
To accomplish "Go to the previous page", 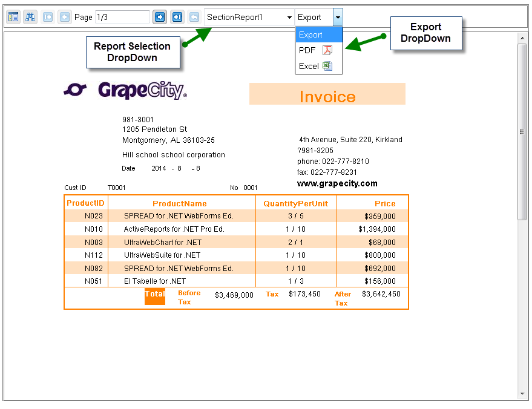I will pos(65,17).
